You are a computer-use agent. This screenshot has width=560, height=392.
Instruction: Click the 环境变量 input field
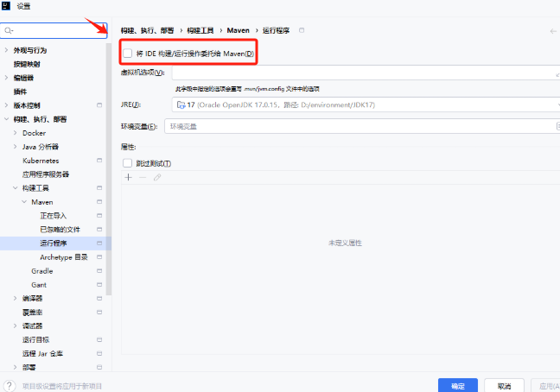tap(360, 126)
